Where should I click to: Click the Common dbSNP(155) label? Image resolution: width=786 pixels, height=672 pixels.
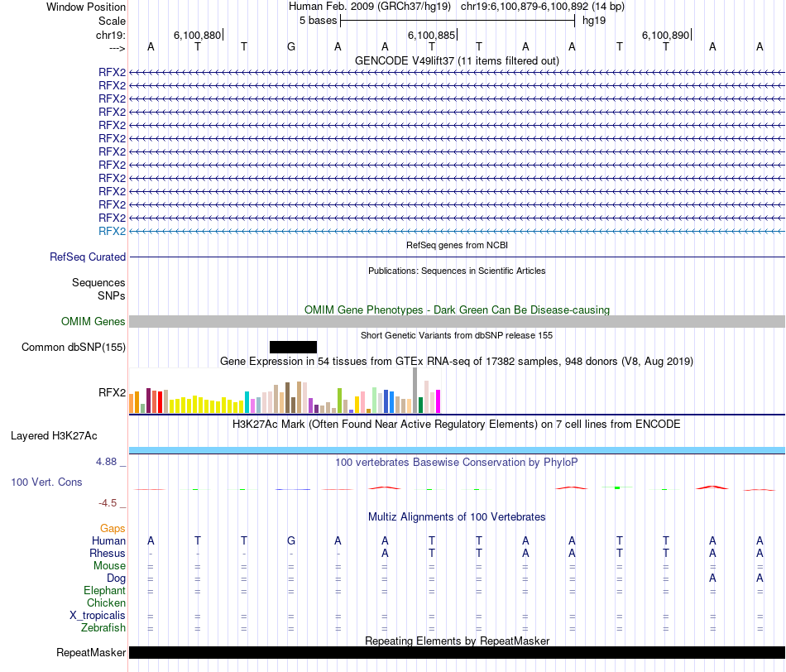pos(74,347)
